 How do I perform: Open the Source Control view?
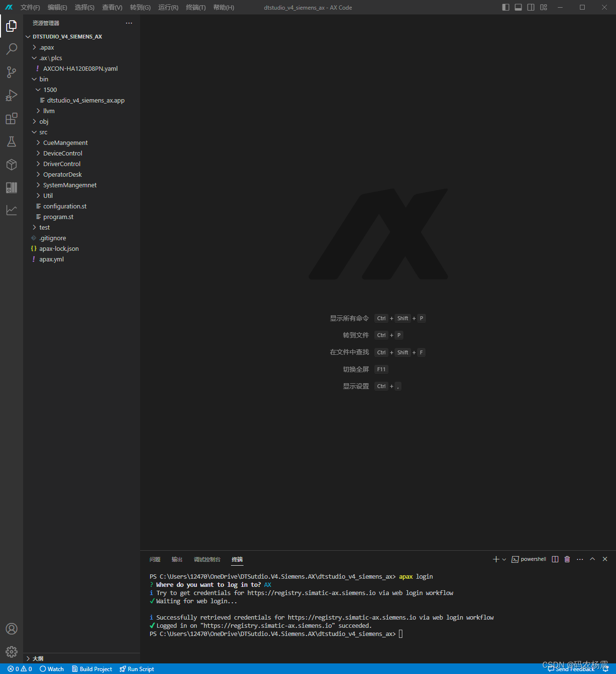tap(12, 72)
